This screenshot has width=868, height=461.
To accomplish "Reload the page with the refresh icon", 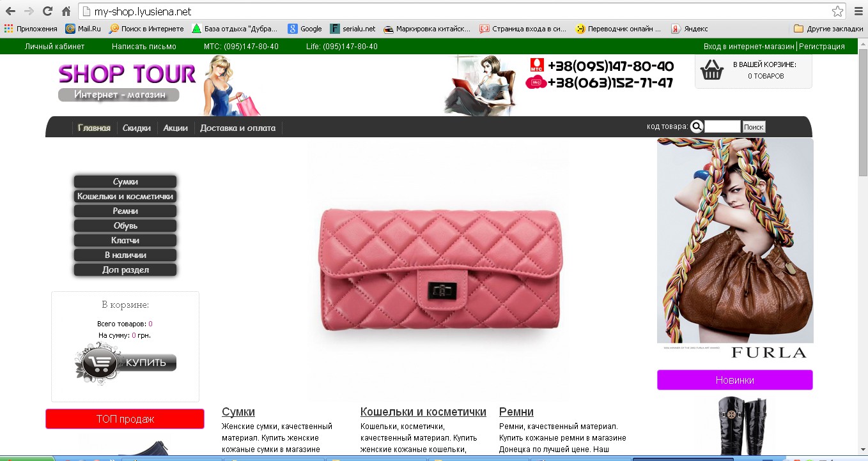I will [x=47, y=11].
